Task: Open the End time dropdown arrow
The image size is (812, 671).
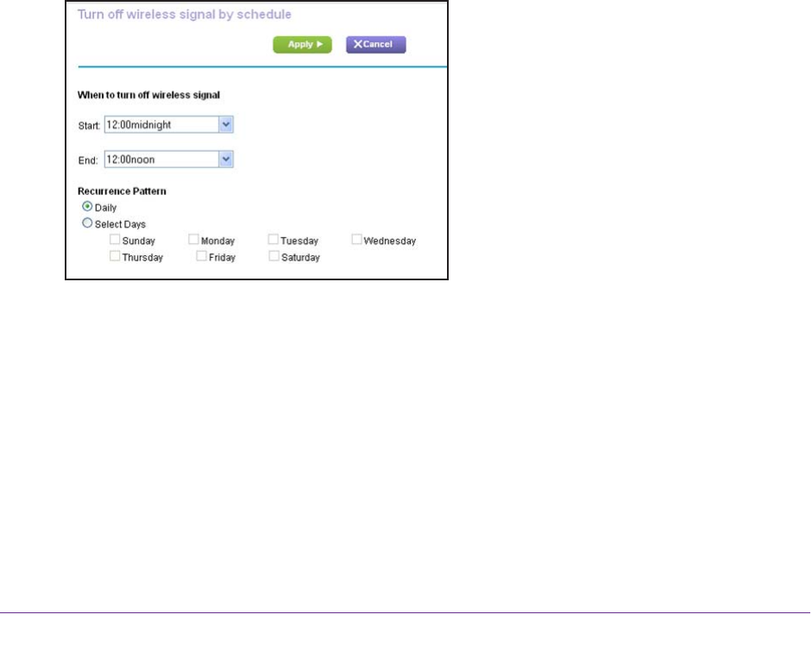Action: click(226, 160)
